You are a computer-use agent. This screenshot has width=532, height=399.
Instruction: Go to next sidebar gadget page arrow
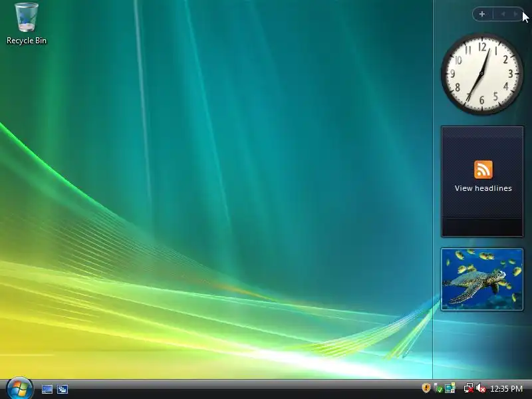point(516,14)
